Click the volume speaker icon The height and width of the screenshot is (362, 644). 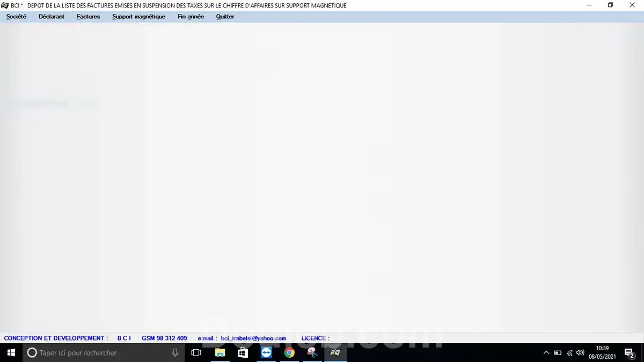click(580, 352)
